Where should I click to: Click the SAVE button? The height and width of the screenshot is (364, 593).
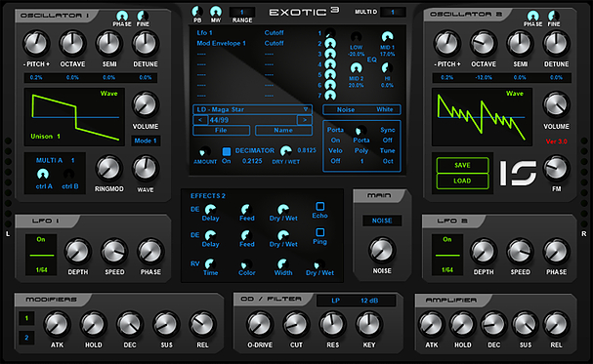[x=462, y=165]
